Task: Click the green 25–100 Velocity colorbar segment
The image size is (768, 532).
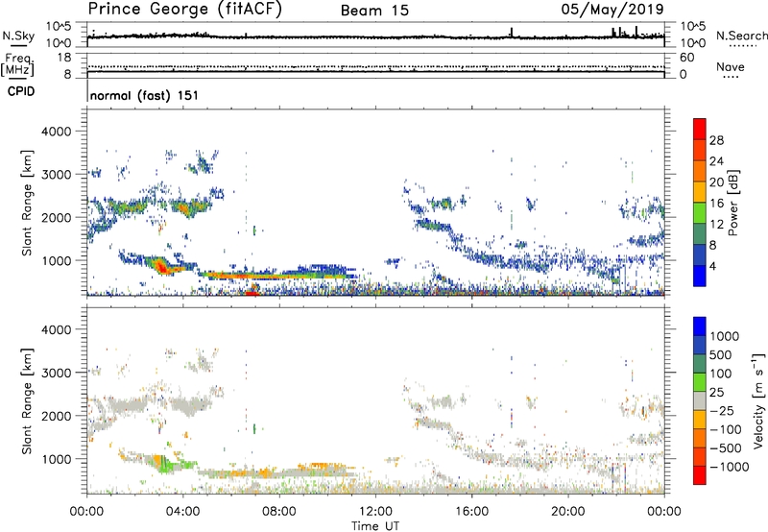Action: click(700, 382)
